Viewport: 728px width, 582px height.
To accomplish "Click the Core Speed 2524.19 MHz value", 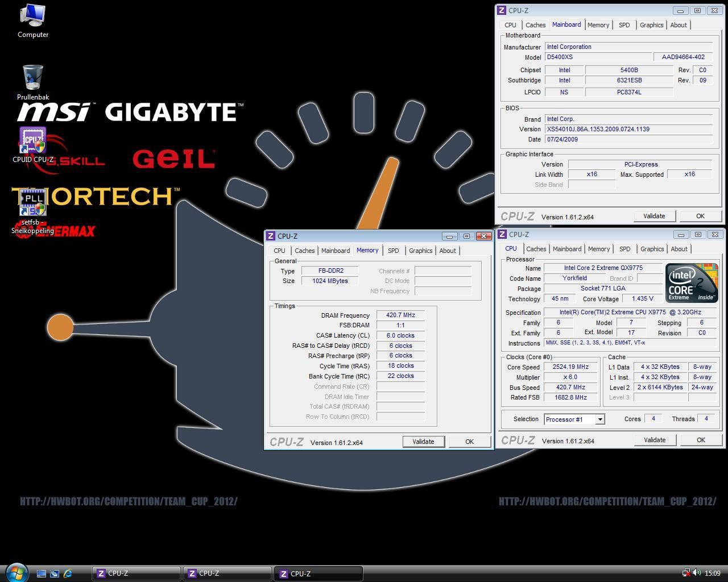I will [x=571, y=367].
